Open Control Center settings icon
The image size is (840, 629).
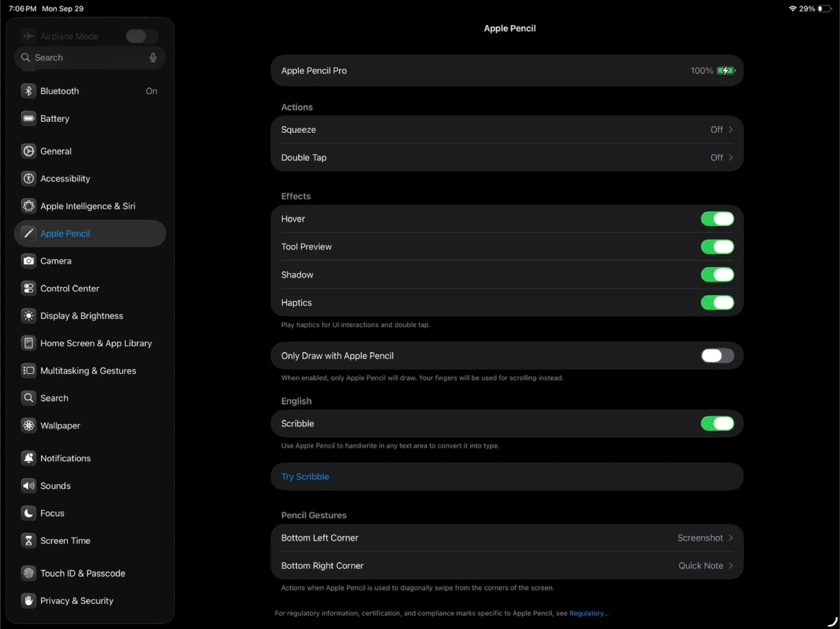(x=28, y=289)
